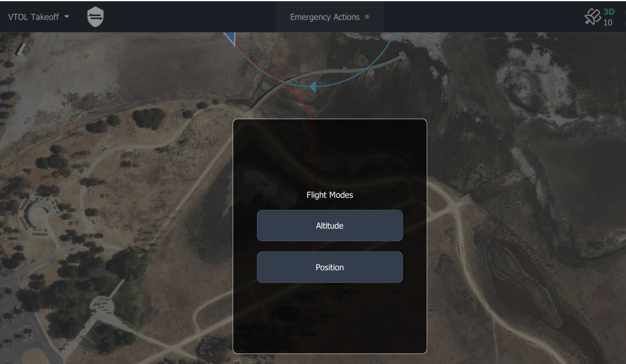
Task: Select the blue vehicle triangle marker
Action: point(230,38)
